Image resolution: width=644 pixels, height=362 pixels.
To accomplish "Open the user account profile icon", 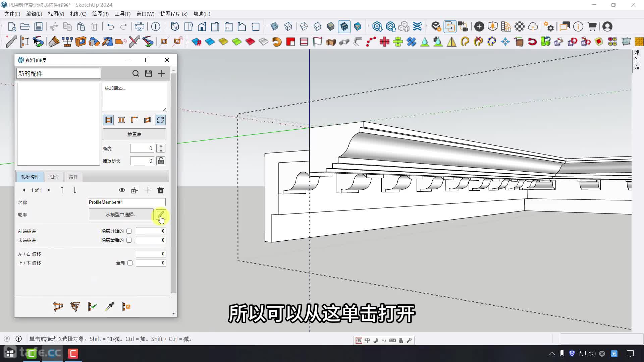I will [607, 26].
